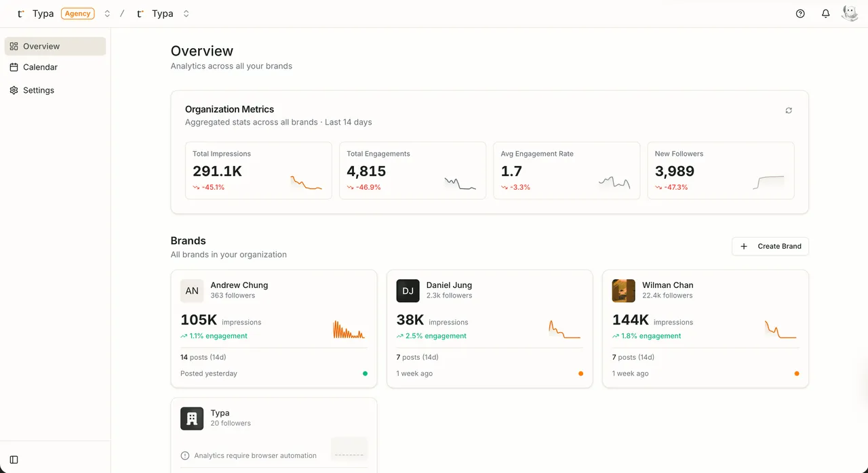868x473 pixels.
Task: Open the Total Impressions metric card
Action: coord(258,170)
